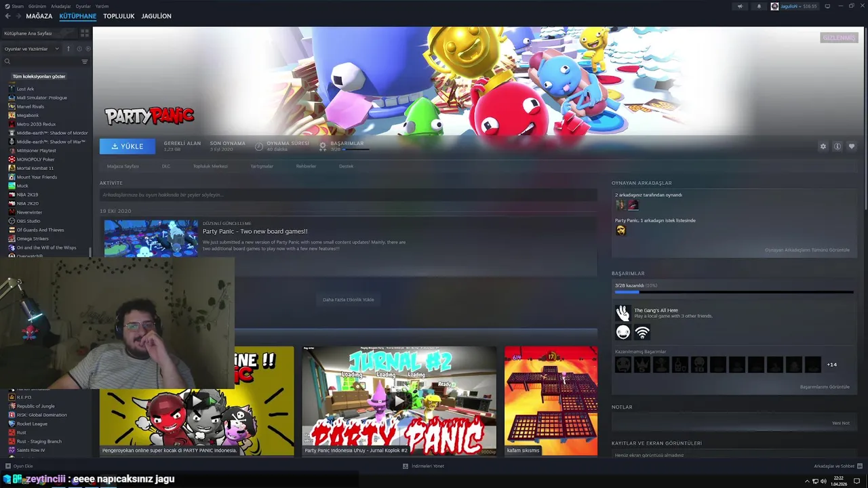
Task: Open the Two new board games news thumbnail
Action: click(151, 238)
